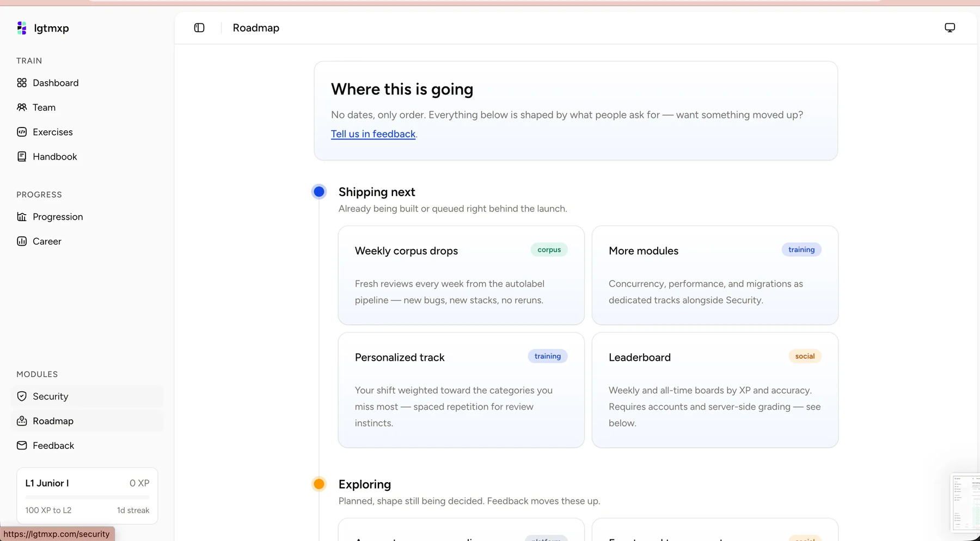Viewport: 980px width, 541px height.
Task: Open the Roadmap module entry
Action: point(87,421)
